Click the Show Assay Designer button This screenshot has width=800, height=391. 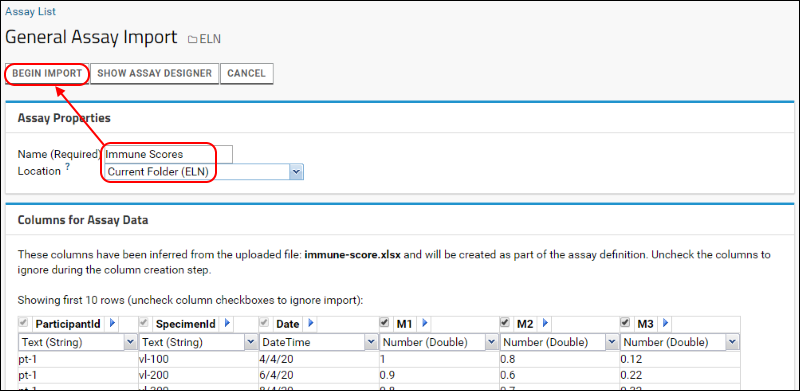click(155, 74)
